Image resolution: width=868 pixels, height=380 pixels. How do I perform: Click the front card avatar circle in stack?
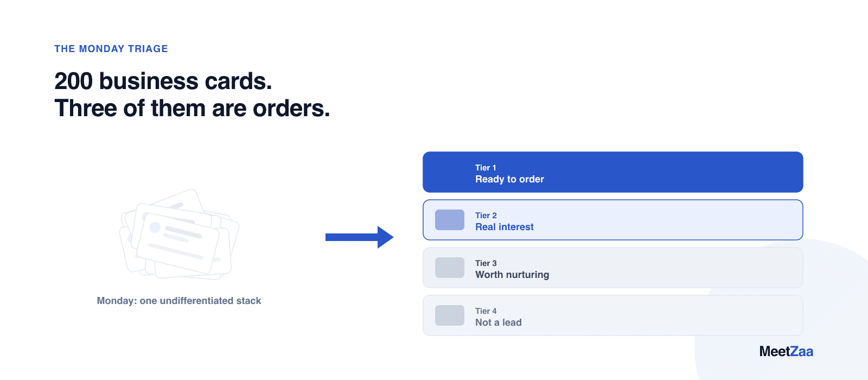pyautogui.click(x=155, y=227)
